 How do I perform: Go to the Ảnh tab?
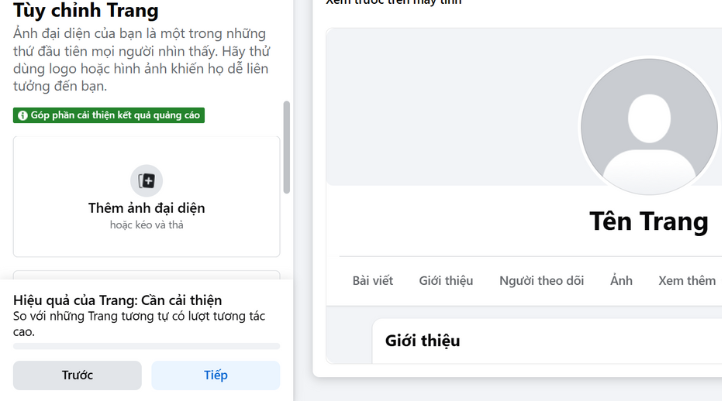coord(621,281)
